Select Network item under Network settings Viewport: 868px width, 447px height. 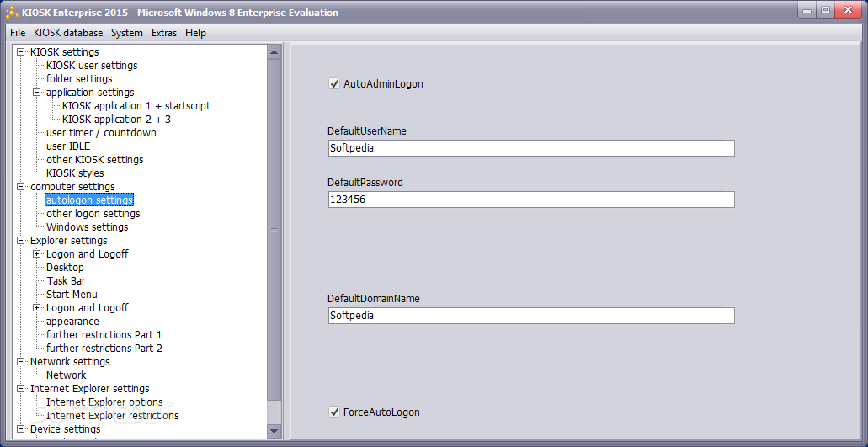pyautogui.click(x=66, y=375)
